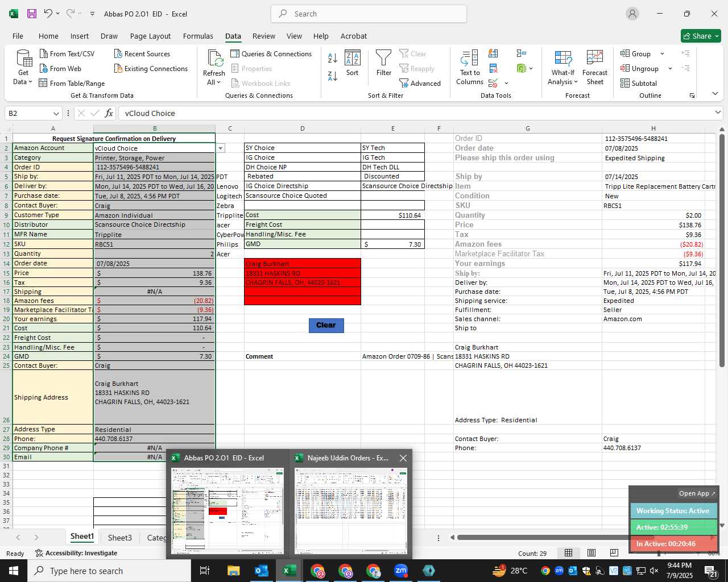This screenshot has width=728, height=582.
Task: Open ribbon display options chevron
Action: (x=715, y=93)
